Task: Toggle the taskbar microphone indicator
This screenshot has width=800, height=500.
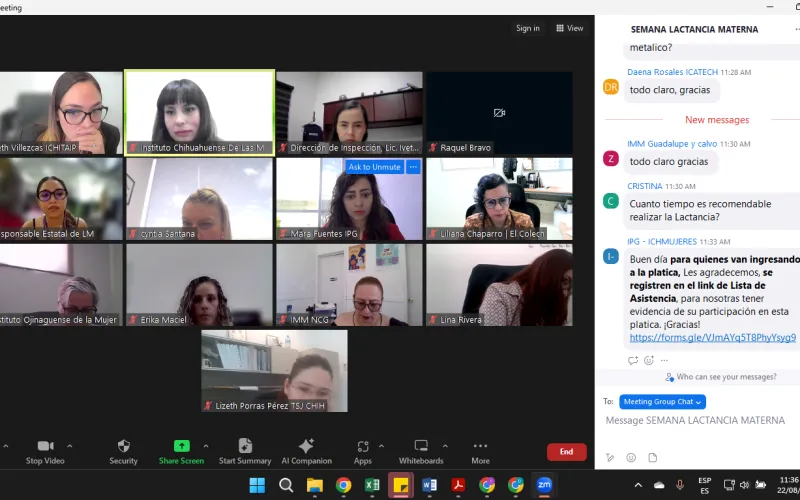Action: [x=680, y=485]
